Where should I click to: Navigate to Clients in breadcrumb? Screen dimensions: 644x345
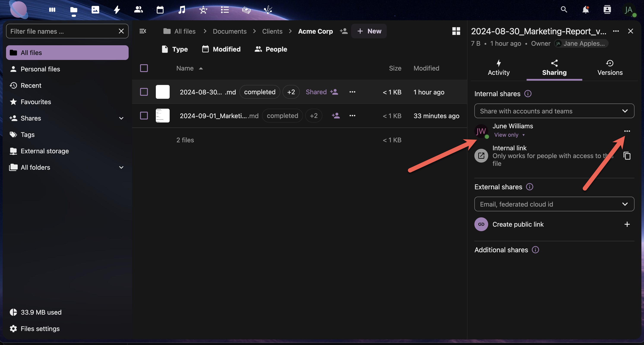pyautogui.click(x=272, y=31)
